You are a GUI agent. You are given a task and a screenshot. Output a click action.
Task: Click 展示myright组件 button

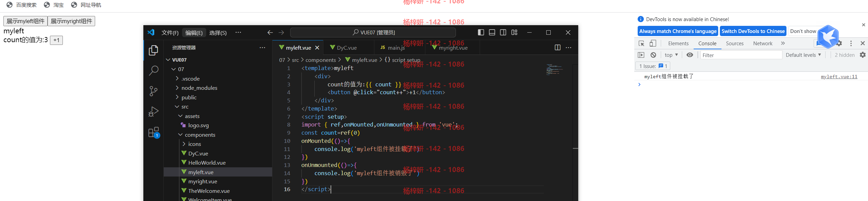pyautogui.click(x=71, y=21)
